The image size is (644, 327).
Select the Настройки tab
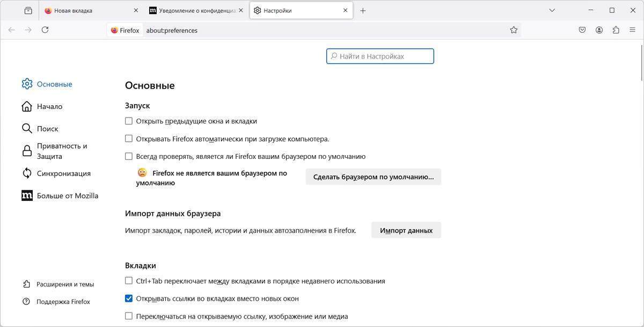(x=301, y=11)
